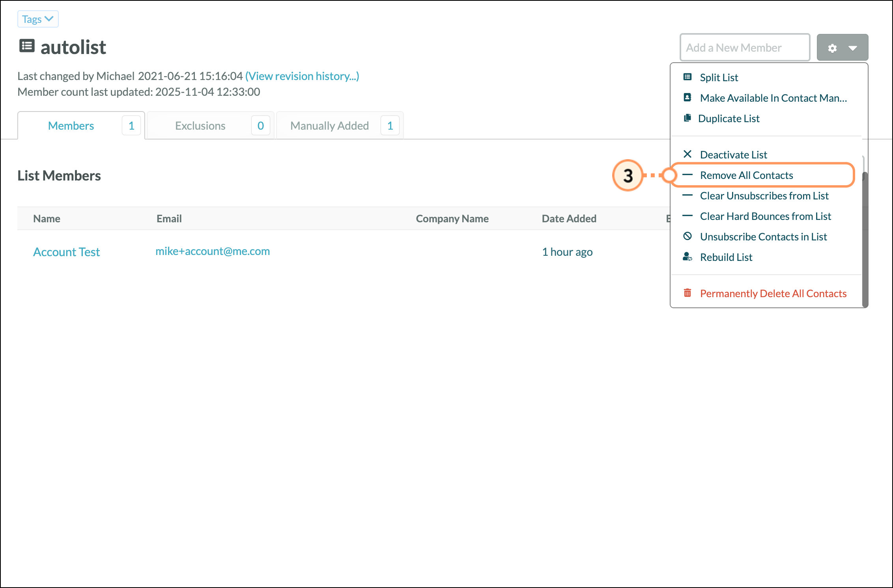Click the red trash can icon

pos(687,293)
